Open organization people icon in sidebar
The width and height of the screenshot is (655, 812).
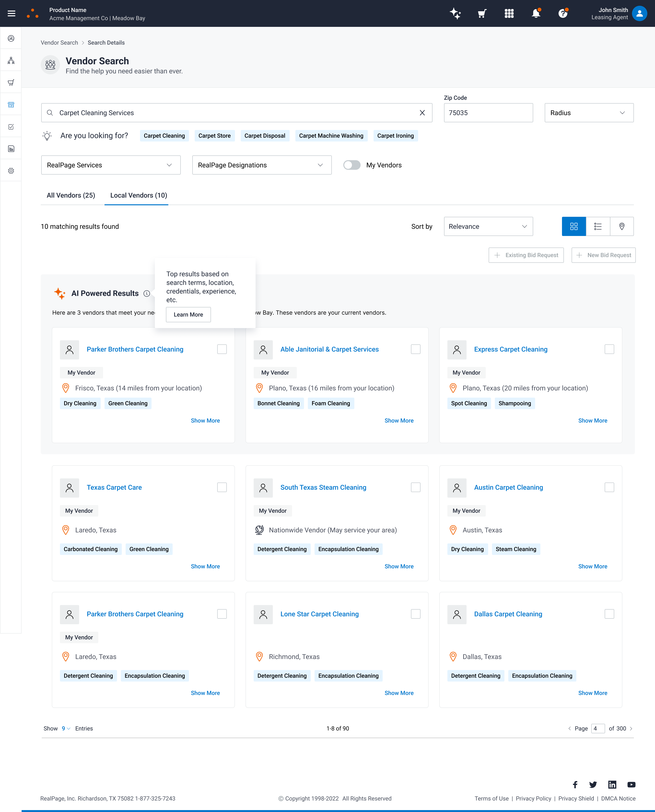coord(11,60)
